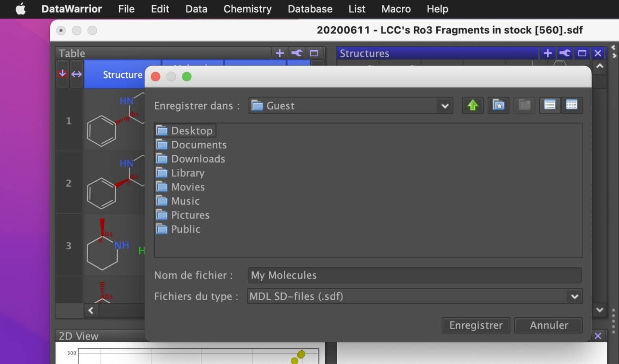Click the Structures panel scroll-down arrow
619x364 pixels.
pyautogui.click(x=600, y=310)
